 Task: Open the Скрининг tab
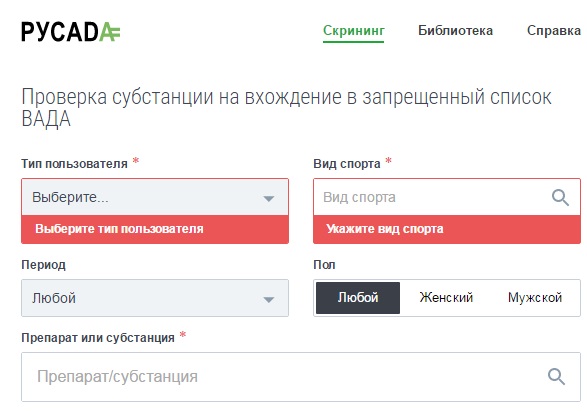354,31
